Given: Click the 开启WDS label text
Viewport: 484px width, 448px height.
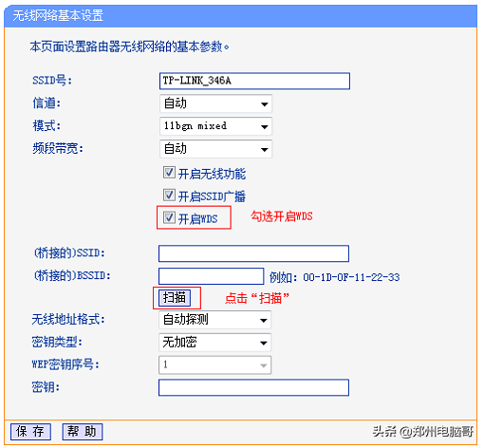Looking at the screenshot, I should coord(198,219).
